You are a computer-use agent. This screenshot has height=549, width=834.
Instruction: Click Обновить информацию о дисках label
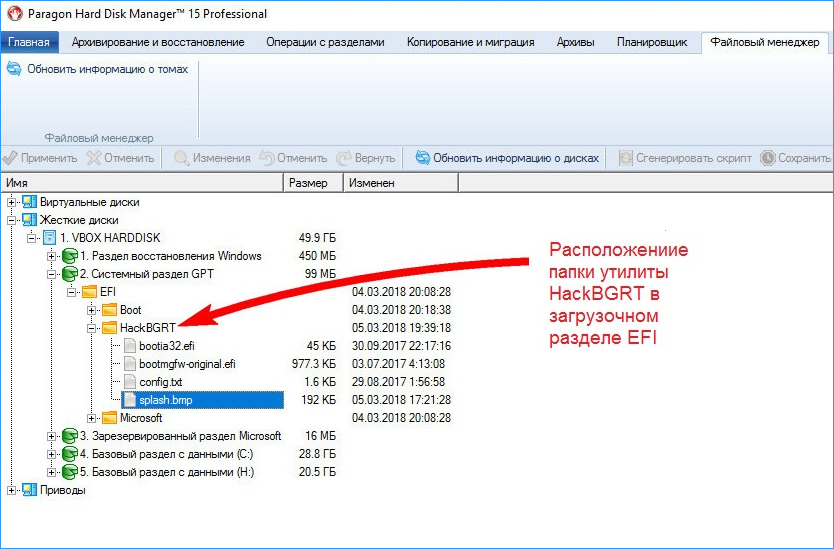pyautogui.click(x=516, y=158)
